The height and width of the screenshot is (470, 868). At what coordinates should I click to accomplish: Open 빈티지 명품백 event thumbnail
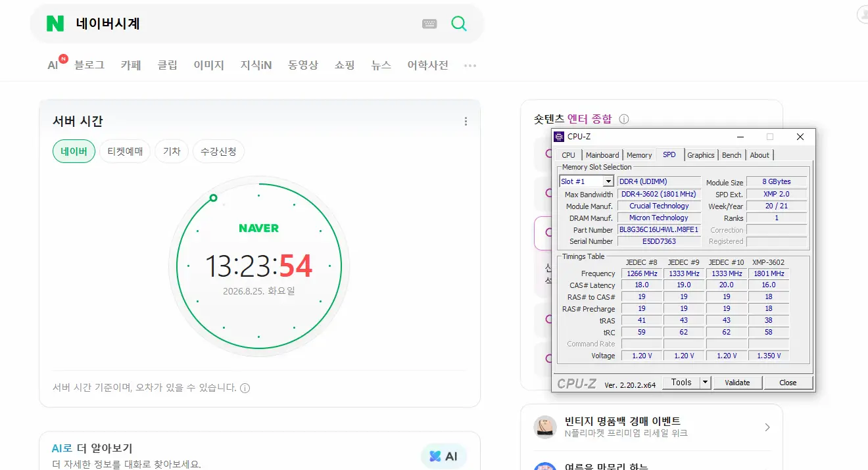pyautogui.click(x=545, y=427)
